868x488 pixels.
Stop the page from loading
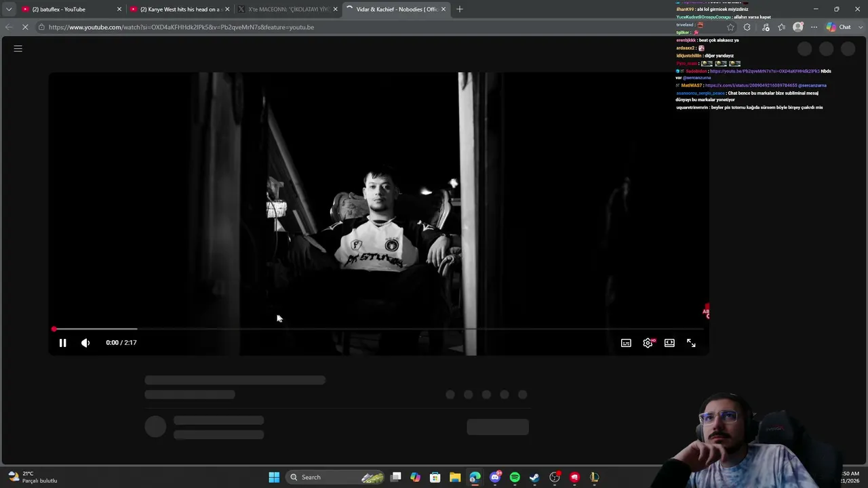coord(25,27)
